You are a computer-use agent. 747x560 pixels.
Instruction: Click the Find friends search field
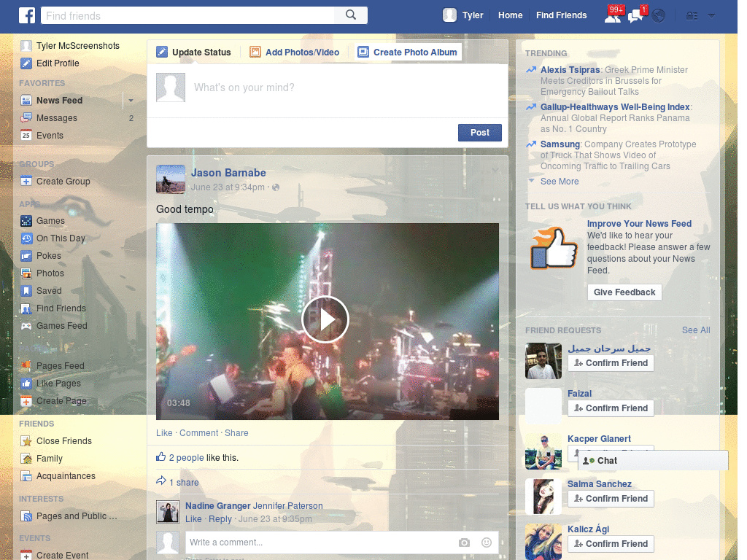pos(187,16)
